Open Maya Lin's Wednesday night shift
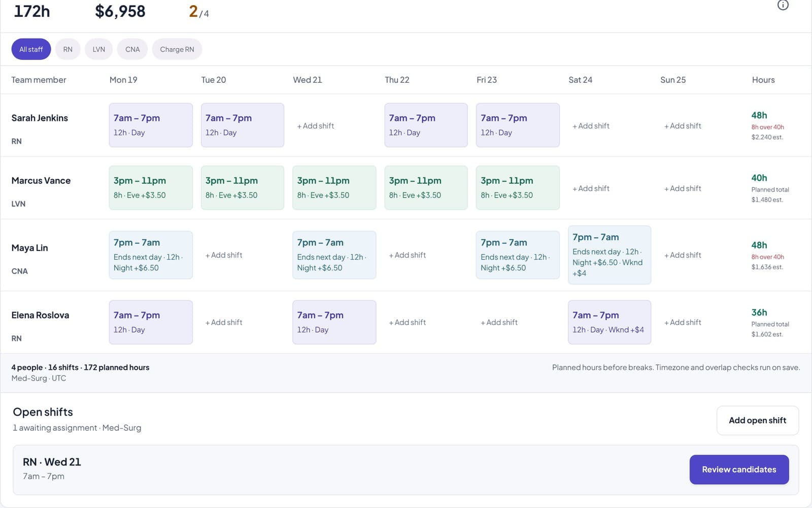This screenshot has height=508, width=812. tap(334, 255)
